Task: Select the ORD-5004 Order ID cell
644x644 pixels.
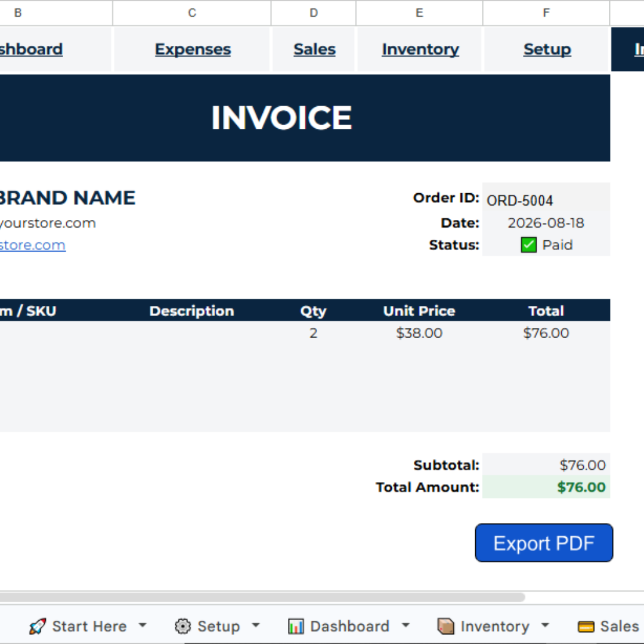Action: pos(546,198)
